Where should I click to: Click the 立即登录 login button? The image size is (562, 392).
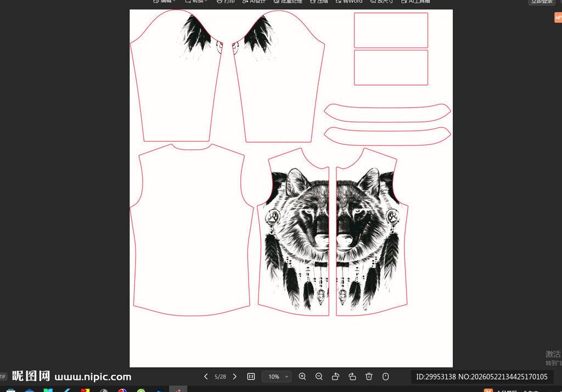(x=542, y=2)
